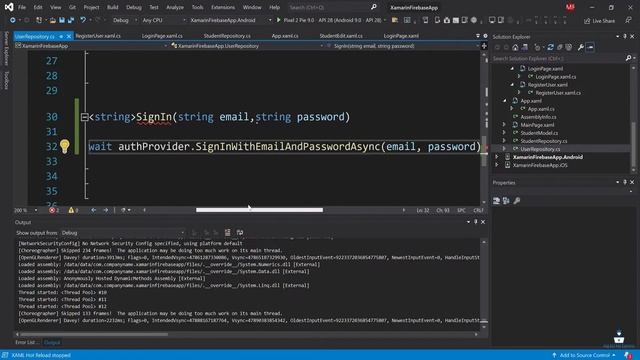
Task: Click the Properties panel wrench icon
Action: pos(517,200)
